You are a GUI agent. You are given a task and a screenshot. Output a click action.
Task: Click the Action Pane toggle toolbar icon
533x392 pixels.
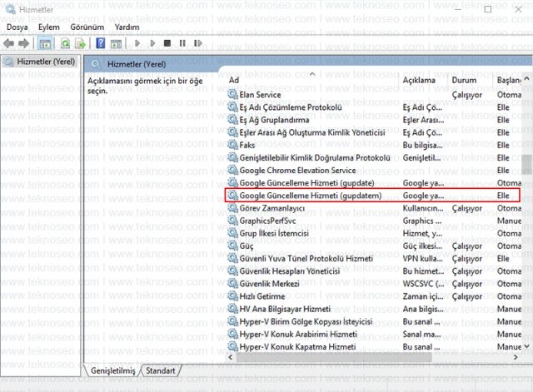[x=116, y=44]
